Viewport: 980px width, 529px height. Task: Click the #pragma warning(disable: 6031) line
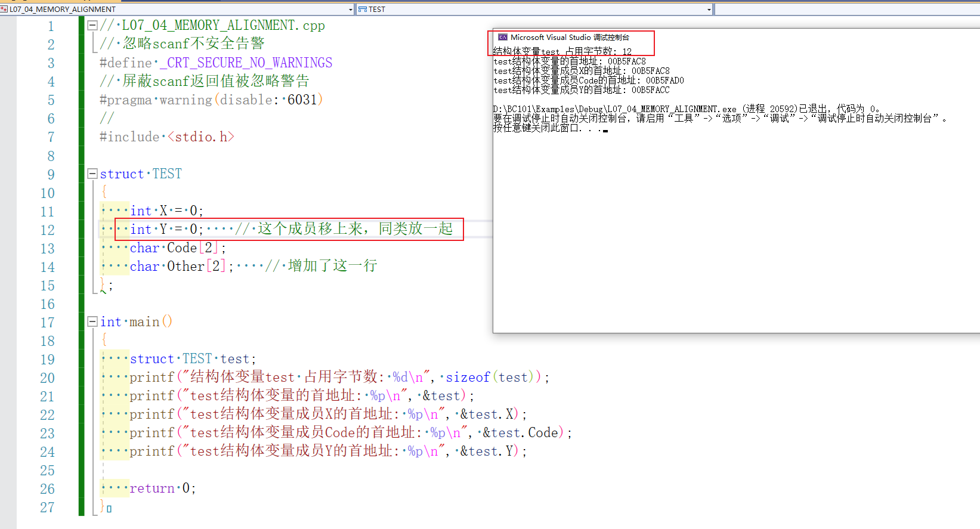(x=211, y=100)
